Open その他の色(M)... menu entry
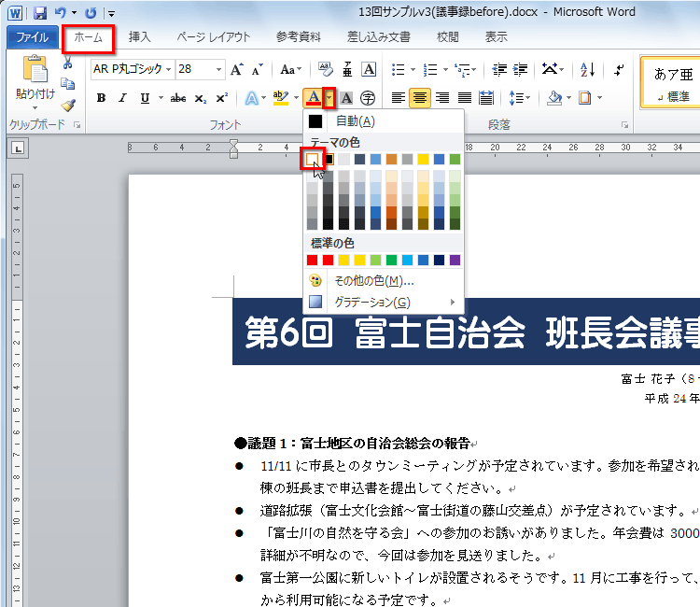700x607 pixels. click(x=384, y=280)
